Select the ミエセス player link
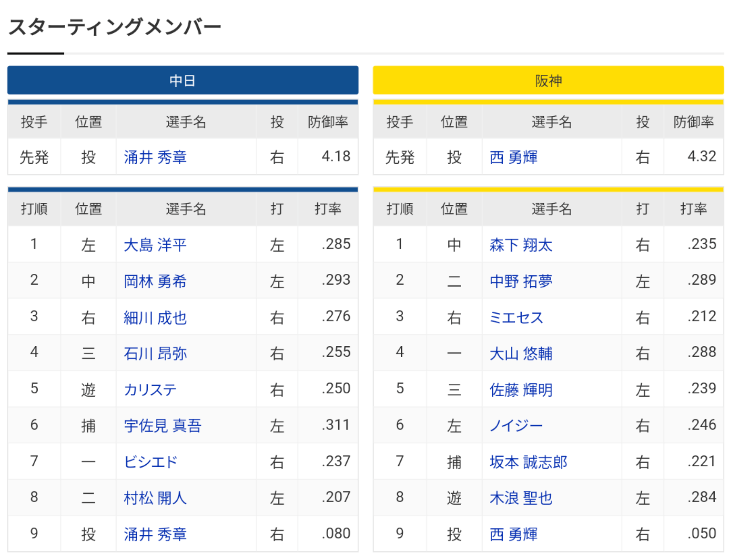This screenshot has height=560, width=729. point(516,318)
